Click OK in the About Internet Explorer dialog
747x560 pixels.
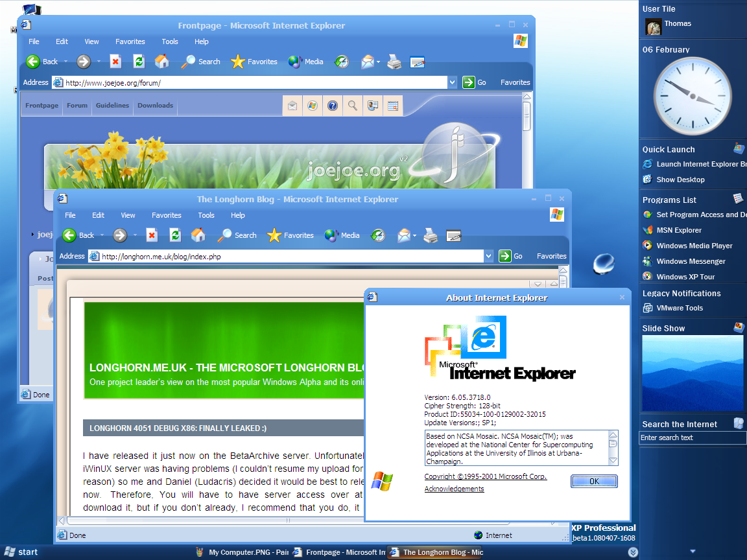[594, 482]
